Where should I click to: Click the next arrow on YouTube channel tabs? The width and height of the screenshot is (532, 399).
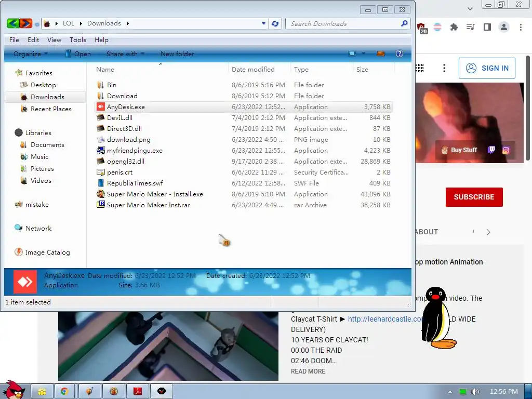pos(488,232)
